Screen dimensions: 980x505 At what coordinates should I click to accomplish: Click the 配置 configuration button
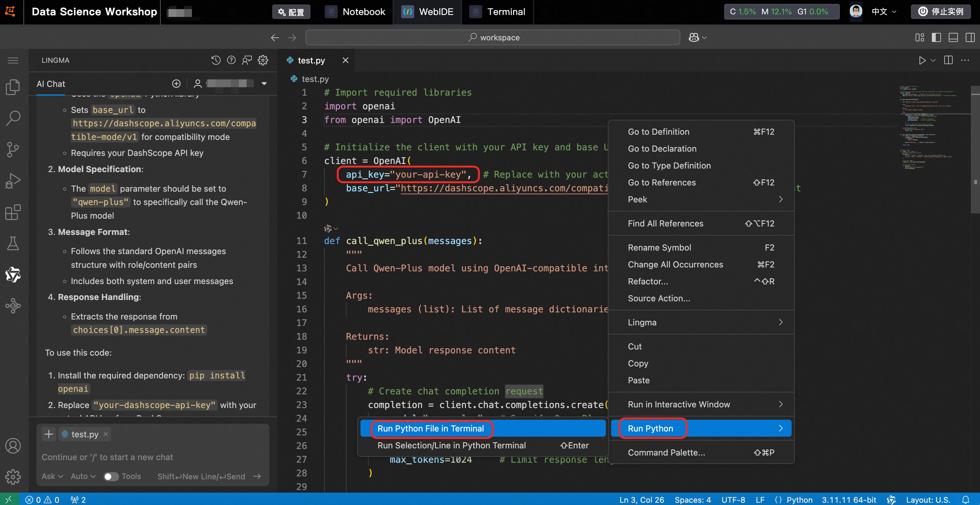(291, 12)
